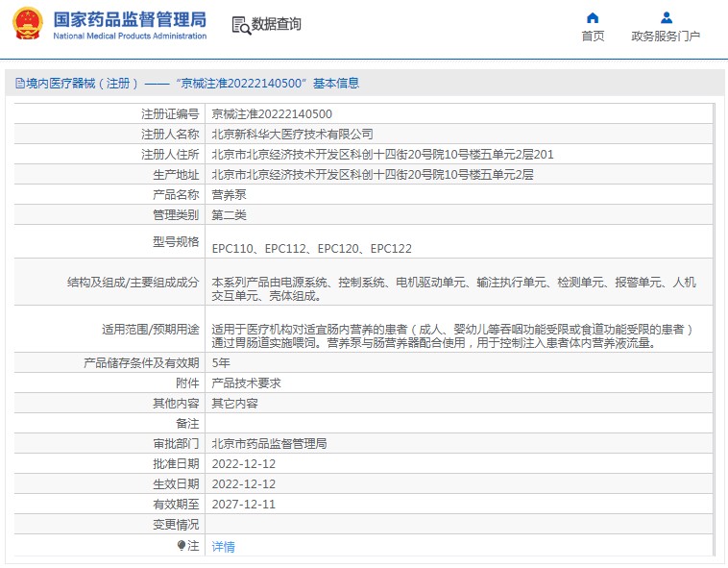The height and width of the screenshot is (568, 728).
Task: Open the 数据查询 search icon
Action: pos(241,26)
